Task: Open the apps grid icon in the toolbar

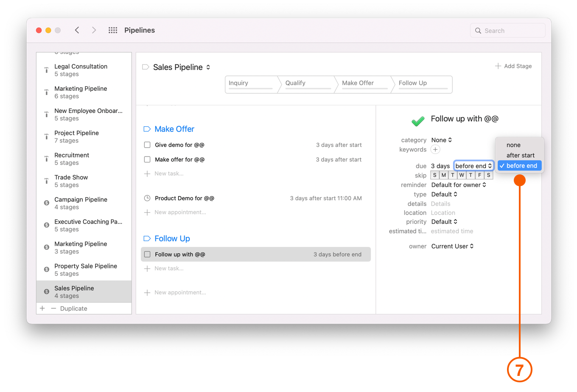Action: click(x=112, y=30)
